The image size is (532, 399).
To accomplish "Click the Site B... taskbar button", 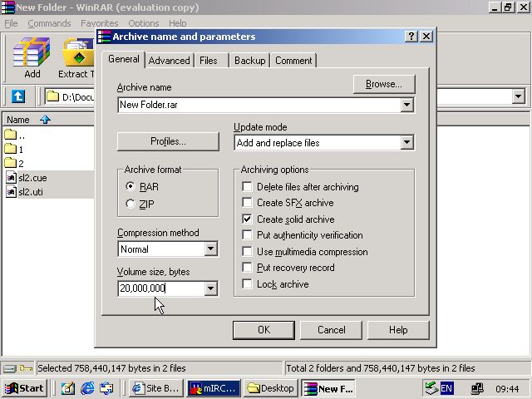I will click(x=156, y=388).
